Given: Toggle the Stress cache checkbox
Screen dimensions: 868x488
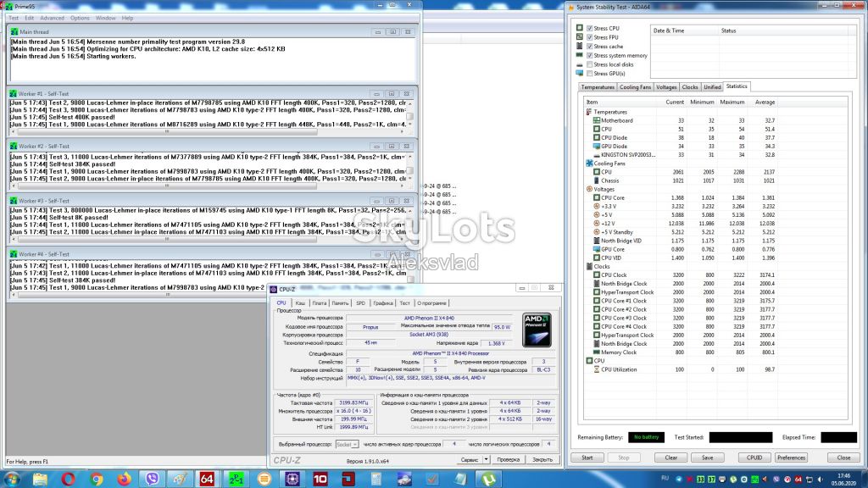Looking at the screenshot, I should (x=590, y=47).
